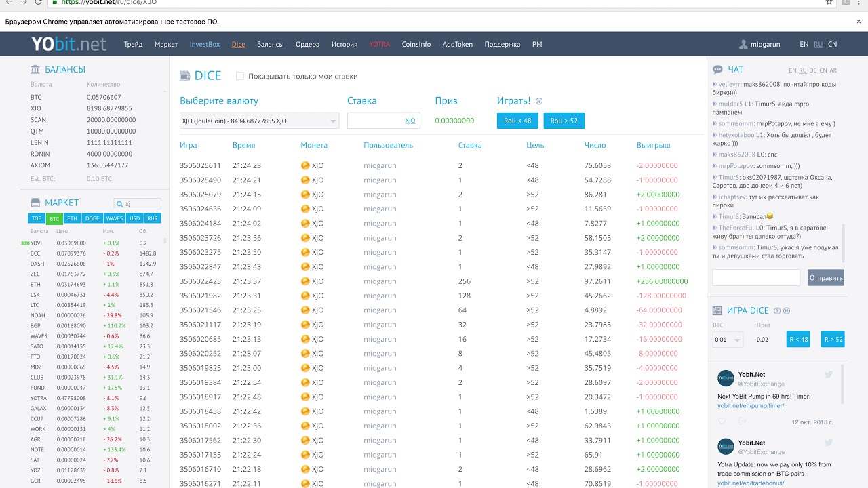868x488 pixels.
Task: Switch chat language to DE
Action: 812,70
